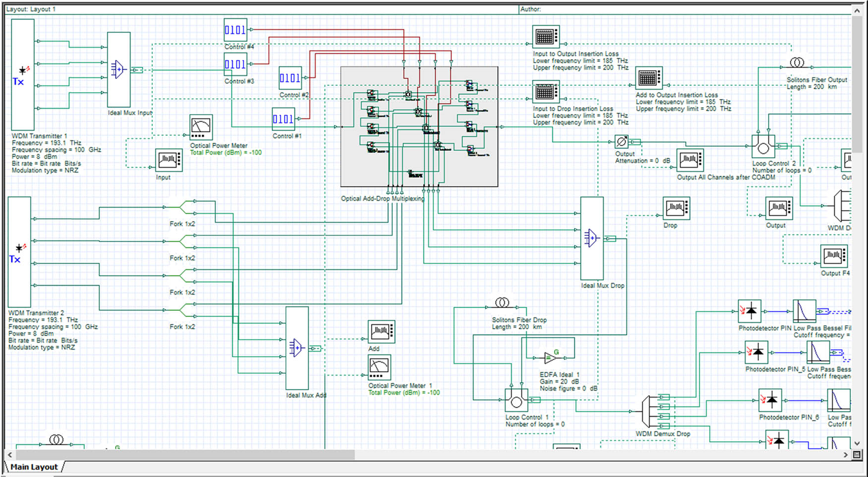Select the EDFA Ideal 1 amplifier
Image resolution: width=868 pixels, height=477 pixels.
550,357
